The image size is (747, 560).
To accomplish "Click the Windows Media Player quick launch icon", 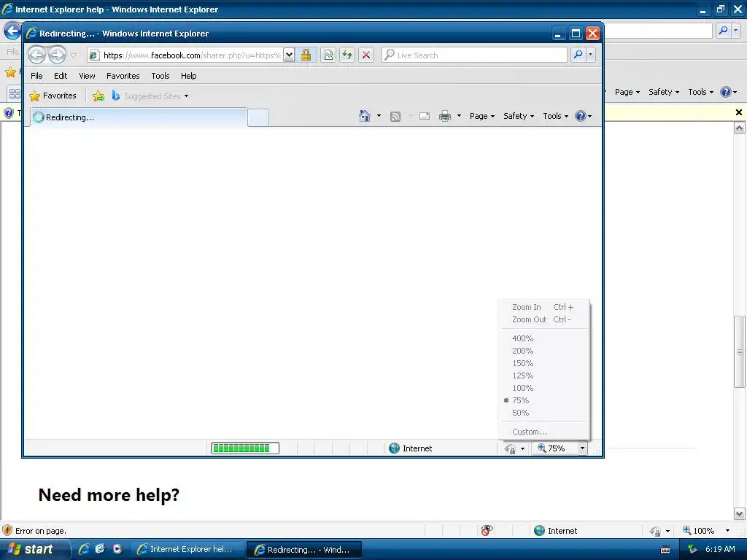I will tap(117, 549).
